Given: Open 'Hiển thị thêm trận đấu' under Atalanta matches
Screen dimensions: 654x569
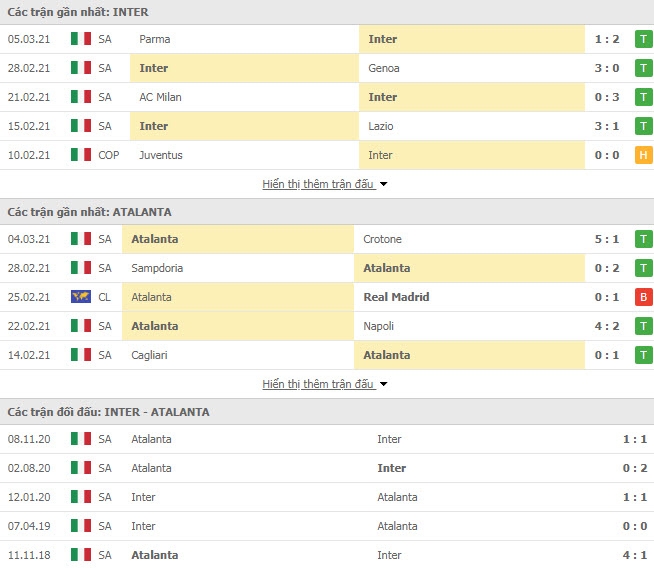Looking at the screenshot, I should click(318, 384).
